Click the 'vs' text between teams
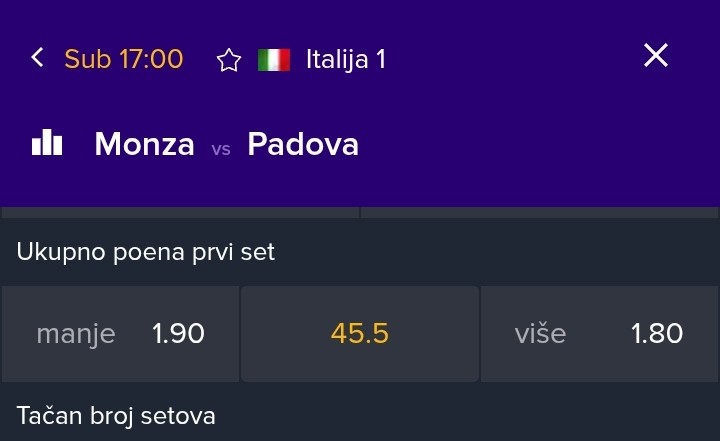Image resolution: width=720 pixels, height=441 pixels. (x=221, y=148)
